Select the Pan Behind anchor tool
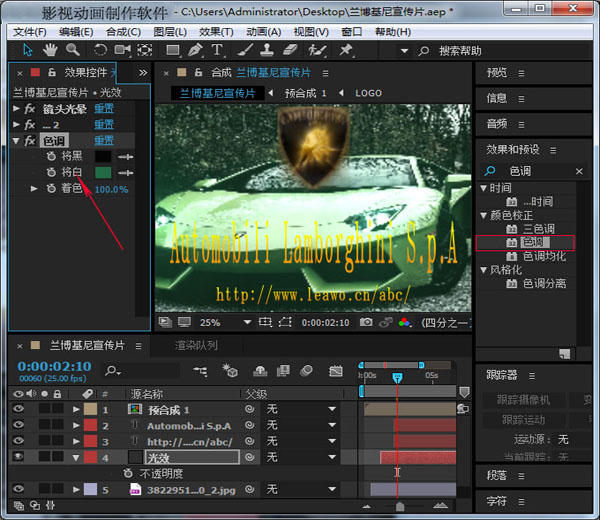This screenshot has width=600, height=520. pos(144,50)
